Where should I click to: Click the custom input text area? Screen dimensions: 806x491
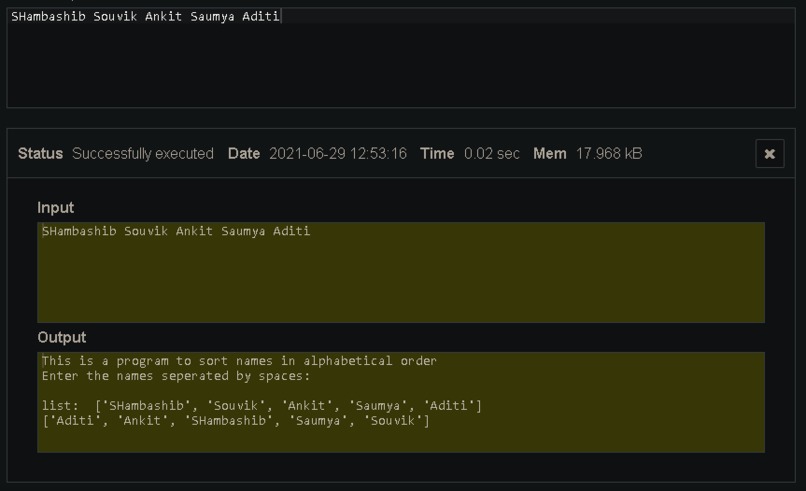pos(401,58)
